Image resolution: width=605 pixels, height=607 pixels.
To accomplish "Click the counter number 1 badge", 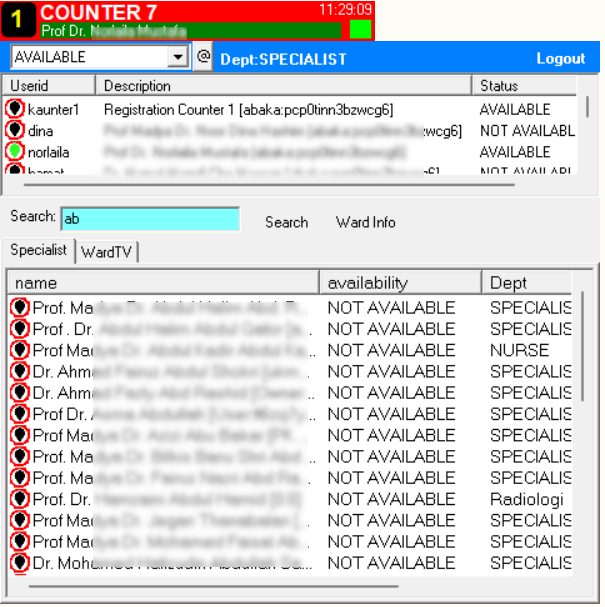I will pyautogui.click(x=18, y=19).
